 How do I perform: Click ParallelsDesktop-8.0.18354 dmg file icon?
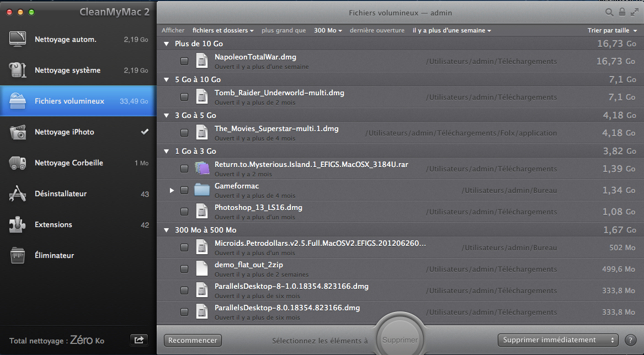coord(201,311)
